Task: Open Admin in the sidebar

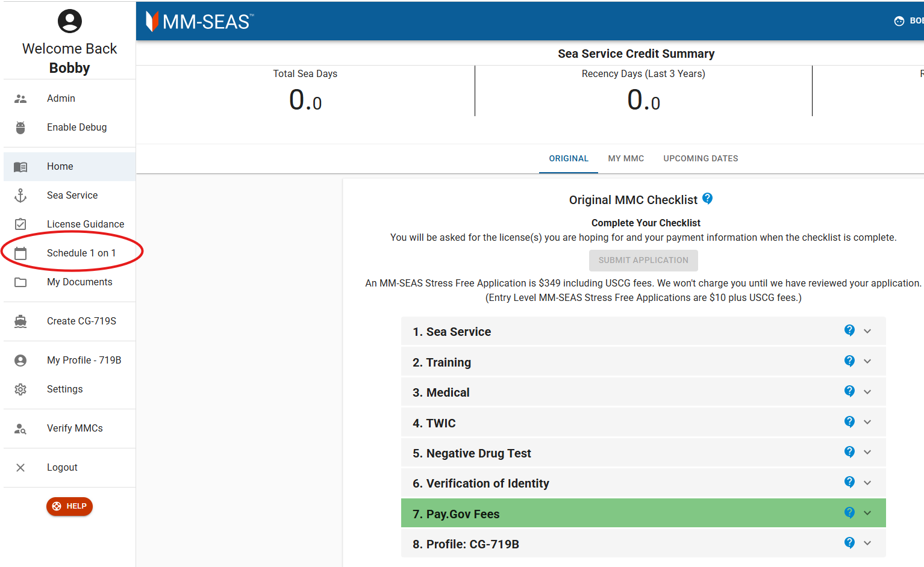Action: (x=69, y=99)
